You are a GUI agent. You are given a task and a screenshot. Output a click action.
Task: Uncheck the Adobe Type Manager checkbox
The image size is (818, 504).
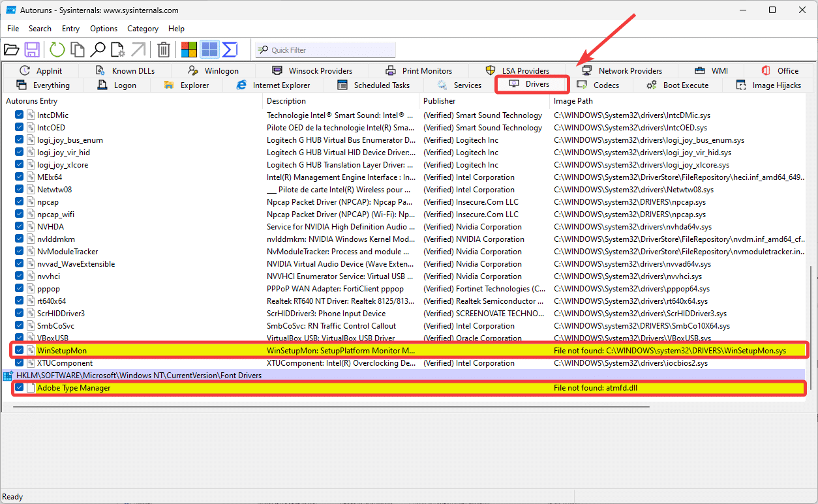click(20, 388)
